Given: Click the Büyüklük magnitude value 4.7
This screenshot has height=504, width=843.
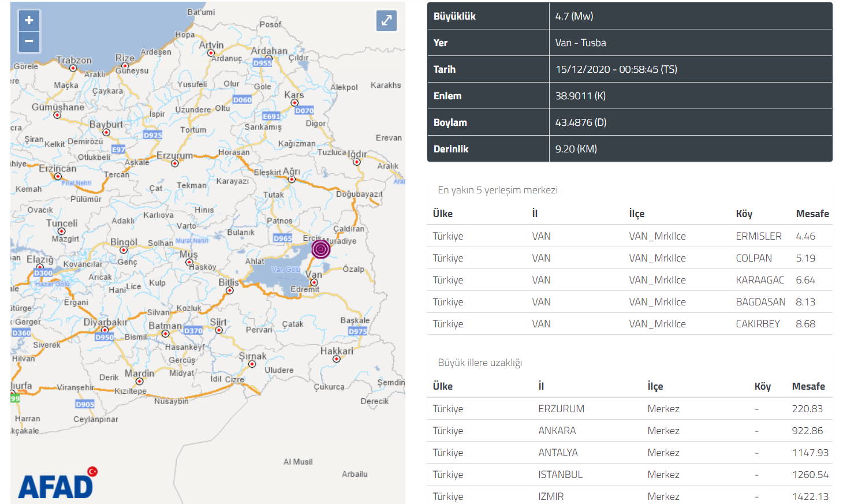Looking at the screenshot, I should (574, 16).
